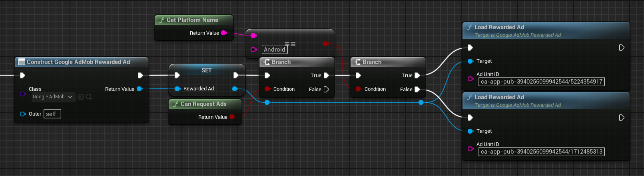The height and width of the screenshot is (176, 644).
Task: Click the exec output pin of the lower Load Rewarded Ad node
Action: 622,118
